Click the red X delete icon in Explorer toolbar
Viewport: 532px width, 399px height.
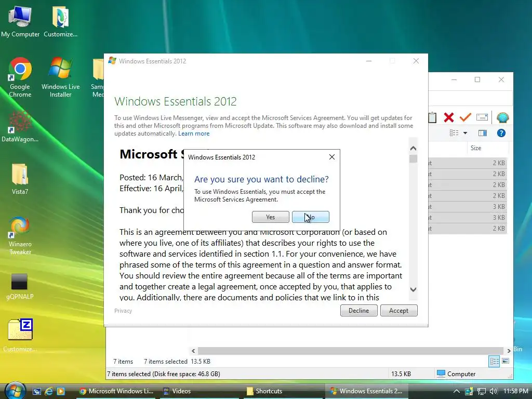click(x=448, y=118)
